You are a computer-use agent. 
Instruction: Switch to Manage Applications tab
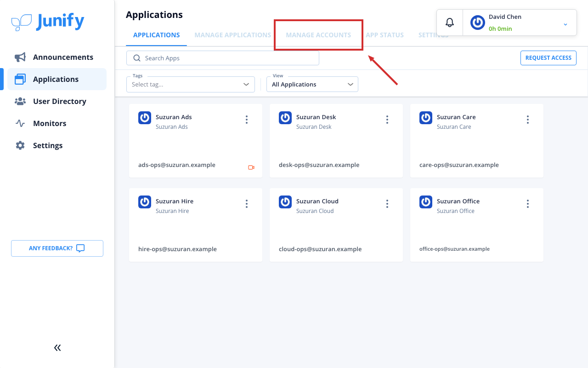click(x=233, y=35)
